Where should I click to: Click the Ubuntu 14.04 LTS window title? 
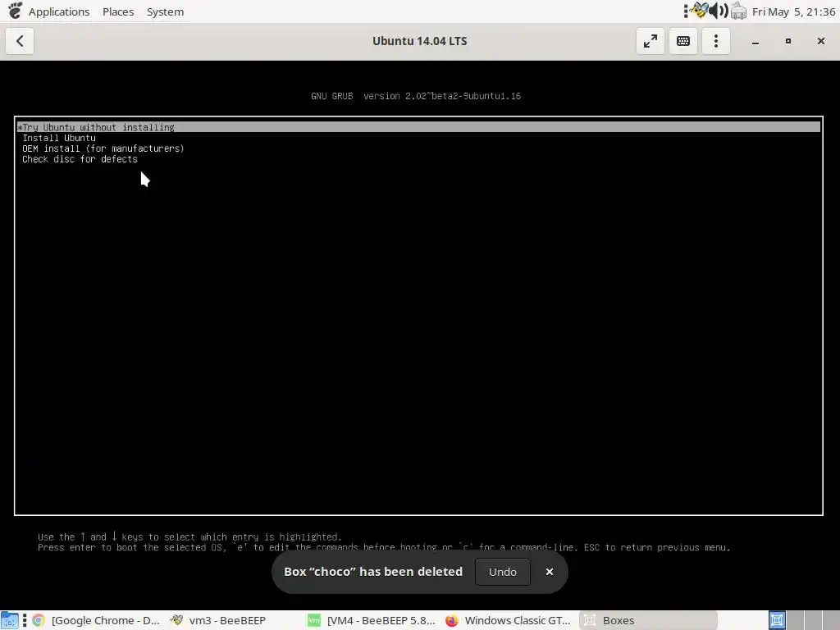pyautogui.click(x=419, y=41)
